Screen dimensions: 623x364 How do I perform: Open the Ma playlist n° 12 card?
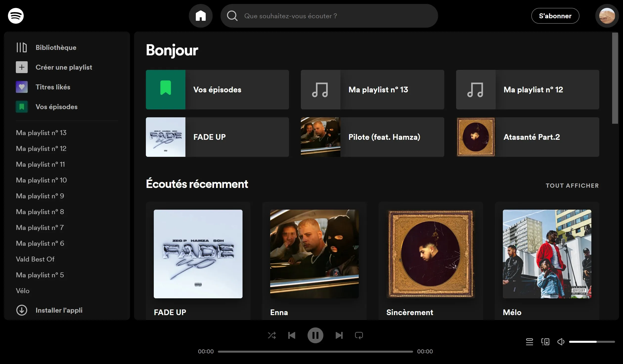pos(528,90)
